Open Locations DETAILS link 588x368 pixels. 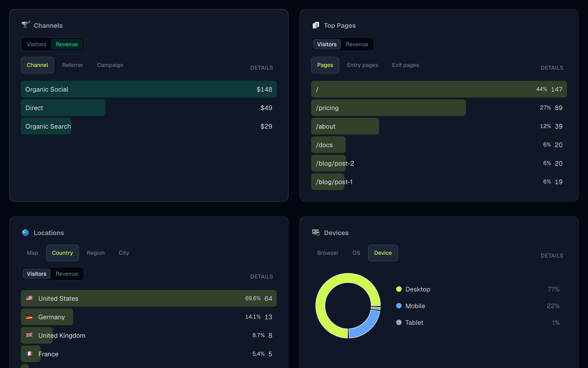pyautogui.click(x=261, y=277)
